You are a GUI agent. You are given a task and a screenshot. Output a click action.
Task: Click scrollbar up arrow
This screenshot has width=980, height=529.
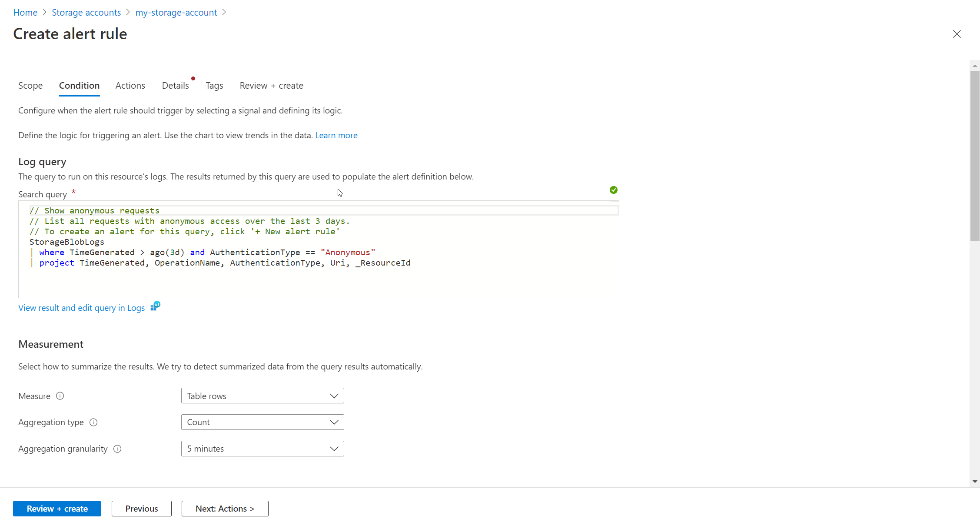975,66
